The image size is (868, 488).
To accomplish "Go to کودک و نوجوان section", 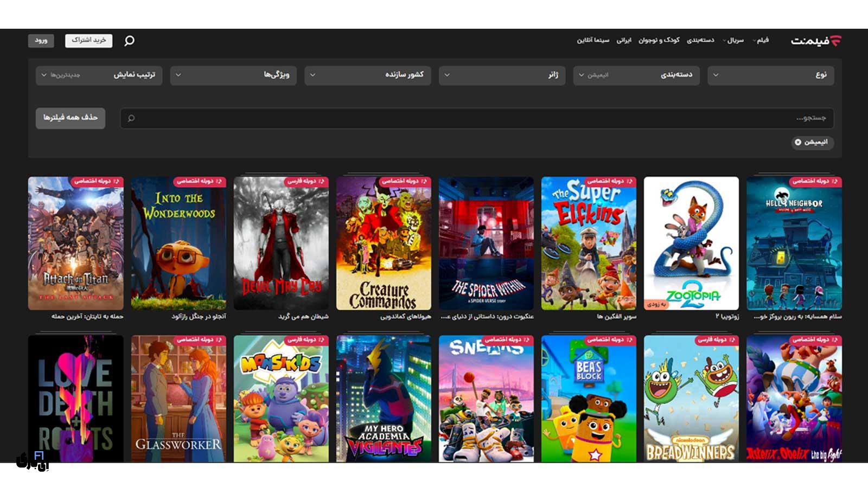I will 659,40.
